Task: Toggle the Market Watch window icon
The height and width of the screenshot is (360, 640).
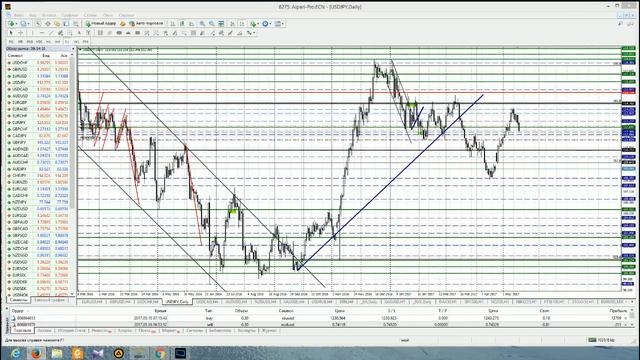Action: click(x=38, y=24)
